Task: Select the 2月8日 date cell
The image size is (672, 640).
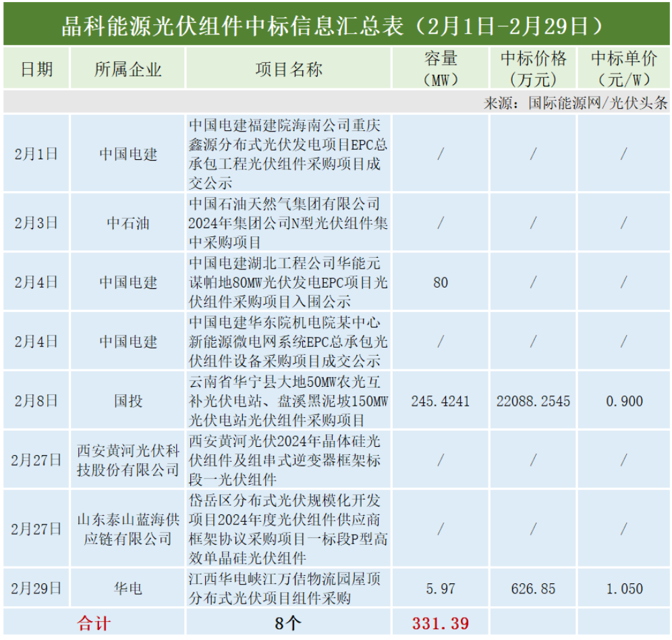Action: [36, 400]
